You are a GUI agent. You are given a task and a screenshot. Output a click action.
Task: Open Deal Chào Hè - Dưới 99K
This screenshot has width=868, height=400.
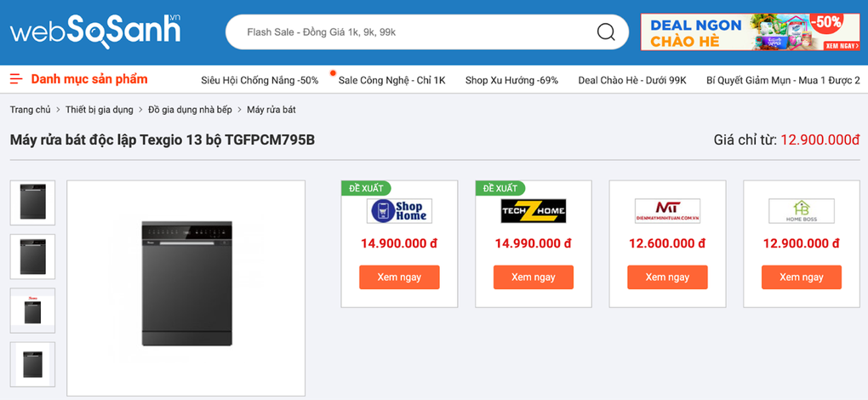(x=631, y=80)
